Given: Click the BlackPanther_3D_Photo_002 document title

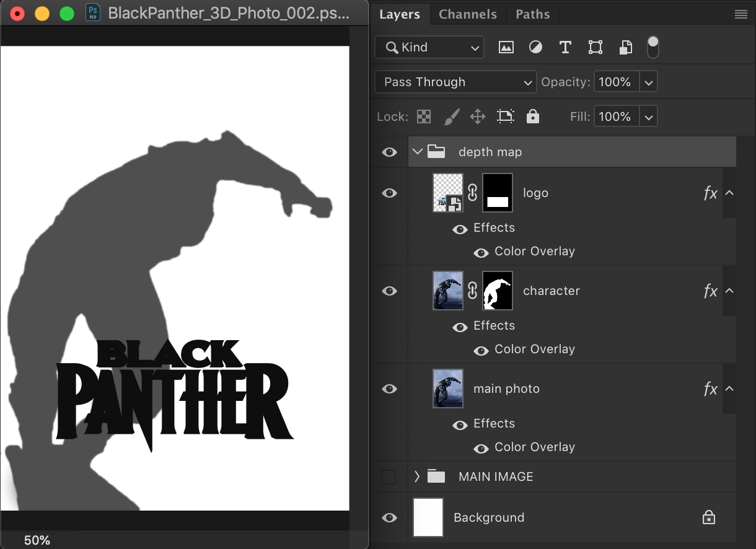Looking at the screenshot, I should (x=229, y=13).
